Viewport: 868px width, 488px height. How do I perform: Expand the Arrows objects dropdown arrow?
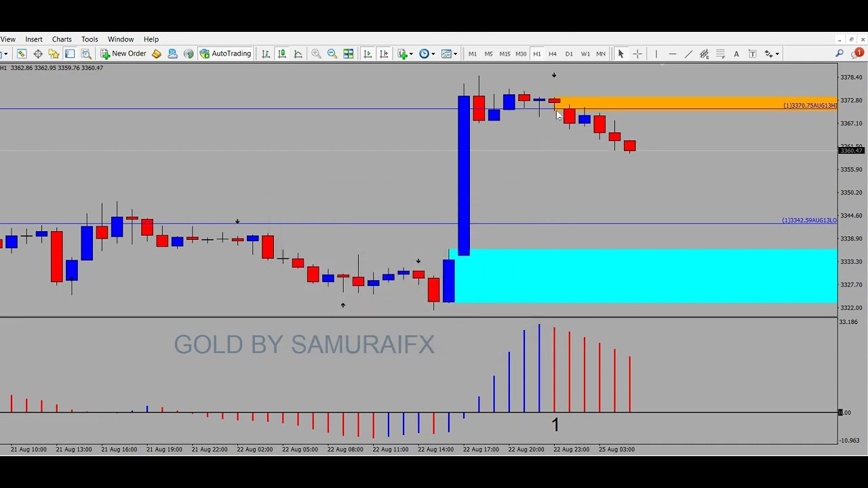point(777,54)
